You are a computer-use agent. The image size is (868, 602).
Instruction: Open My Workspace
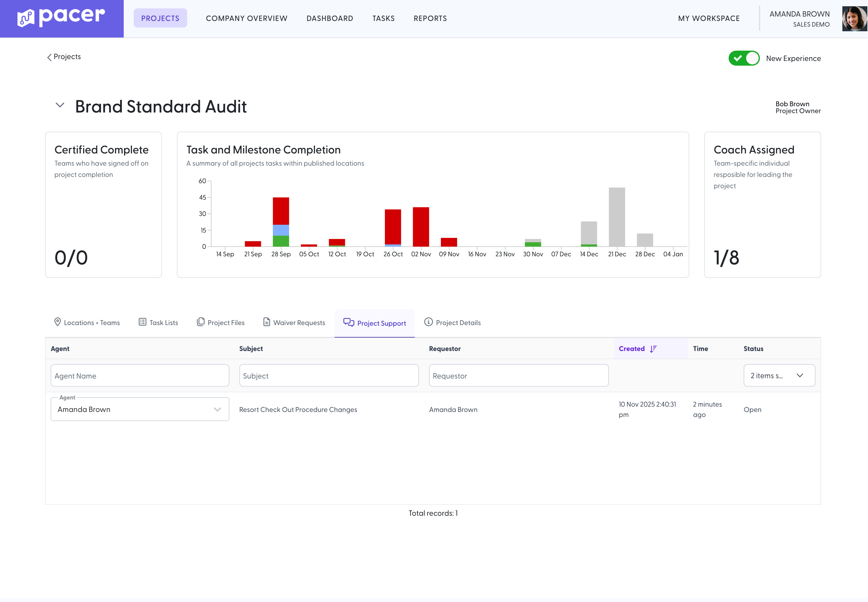pos(709,18)
